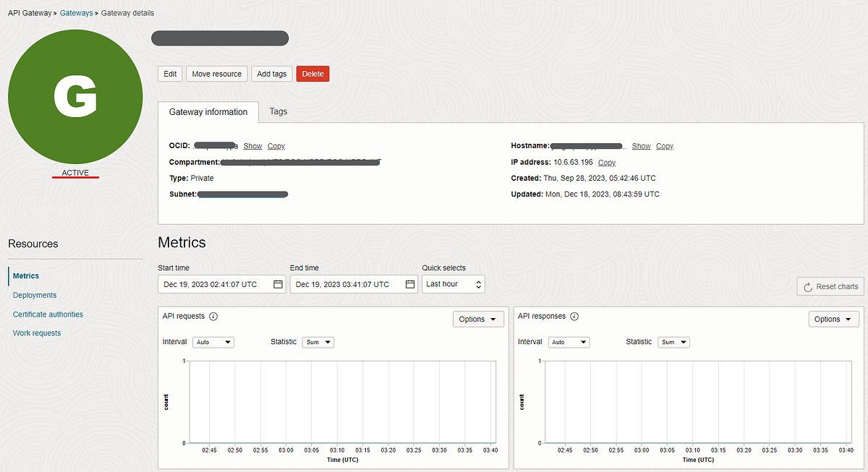Select the Gateway information tab
The height and width of the screenshot is (472, 868).
point(208,111)
